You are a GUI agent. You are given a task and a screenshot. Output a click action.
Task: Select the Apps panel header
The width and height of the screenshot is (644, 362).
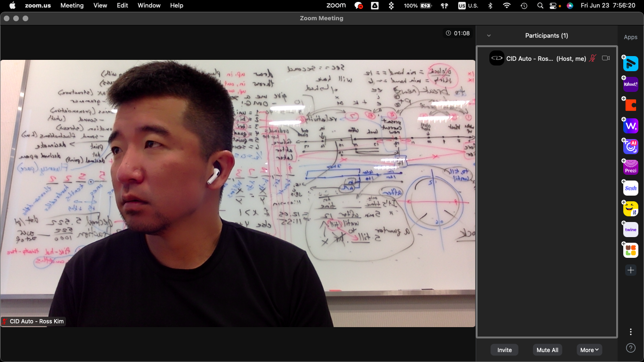pos(631,37)
